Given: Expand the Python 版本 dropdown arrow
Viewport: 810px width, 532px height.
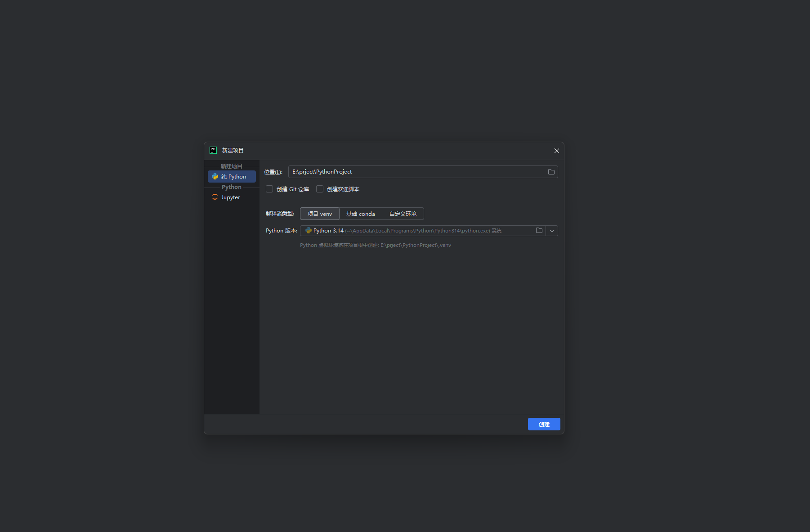Looking at the screenshot, I should click(552, 231).
